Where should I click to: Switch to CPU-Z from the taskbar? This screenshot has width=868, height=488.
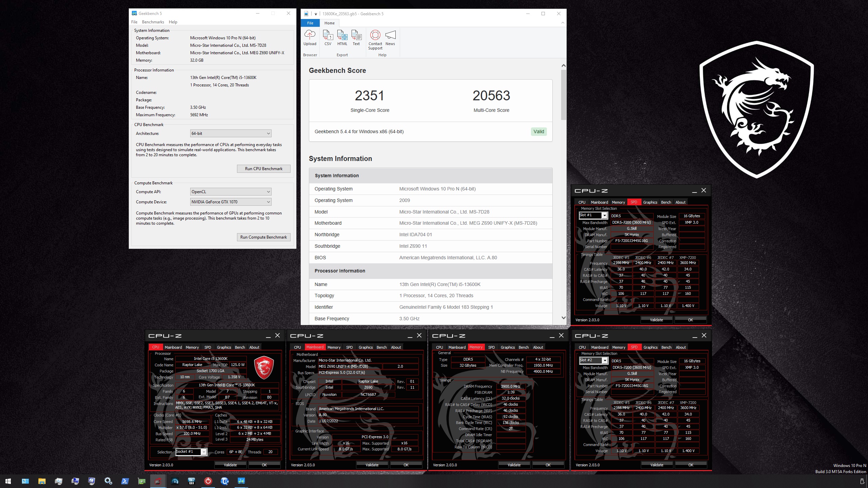point(158,481)
